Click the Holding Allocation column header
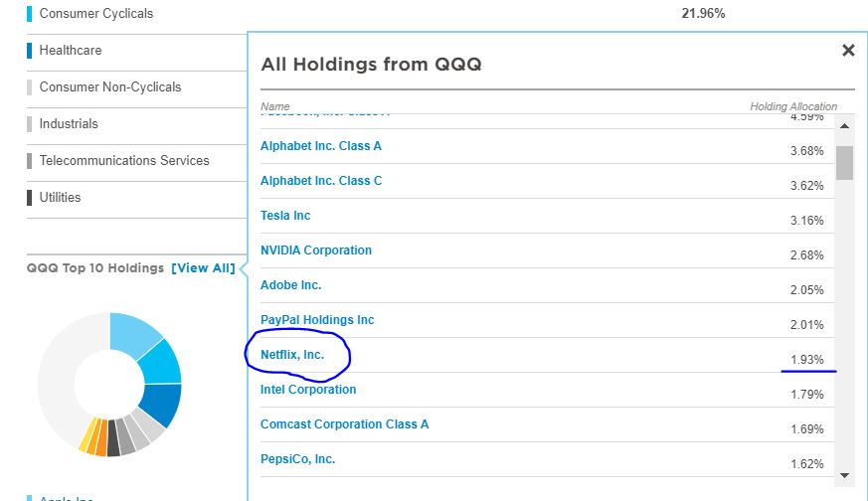This screenshot has height=501, width=868. [793, 106]
